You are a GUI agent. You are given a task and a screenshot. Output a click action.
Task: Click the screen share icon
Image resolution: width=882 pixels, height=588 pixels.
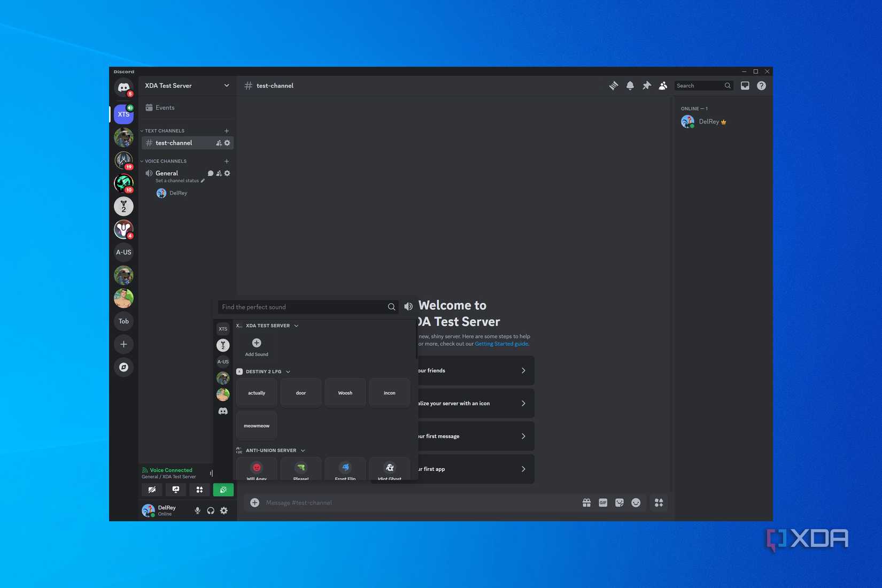point(175,489)
